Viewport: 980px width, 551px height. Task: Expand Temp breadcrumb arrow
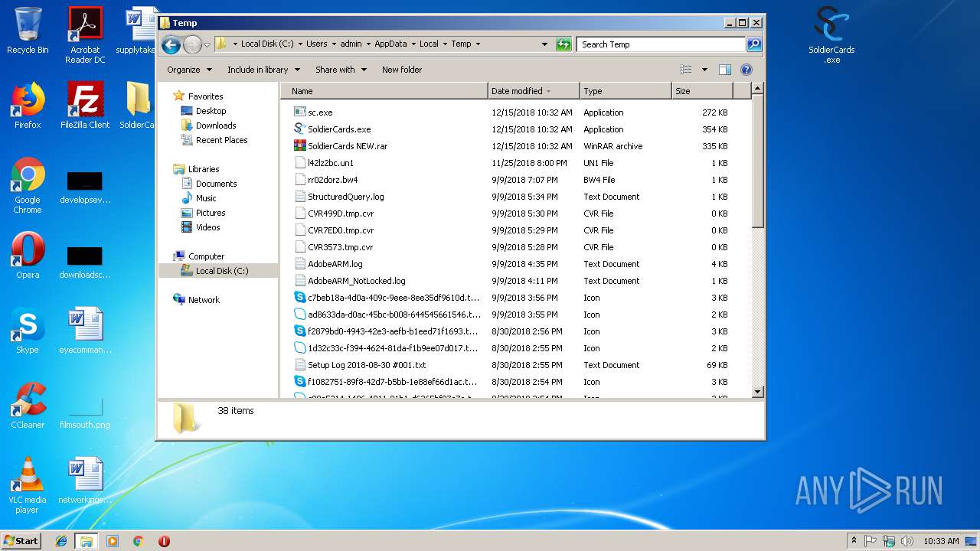point(478,44)
